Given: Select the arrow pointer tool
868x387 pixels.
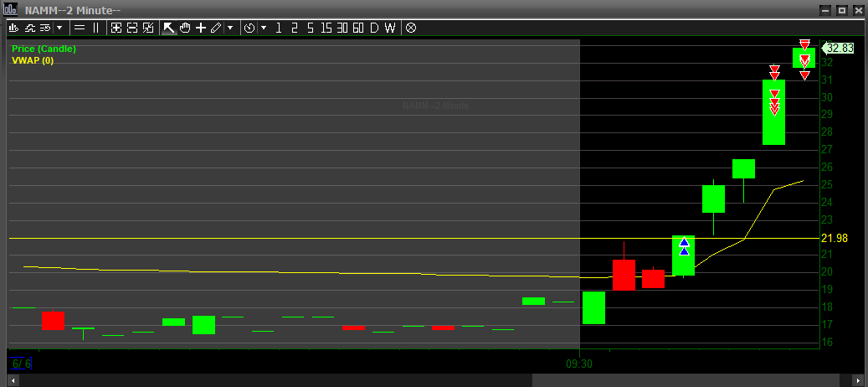Looking at the screenshot, I should (169, 28).
